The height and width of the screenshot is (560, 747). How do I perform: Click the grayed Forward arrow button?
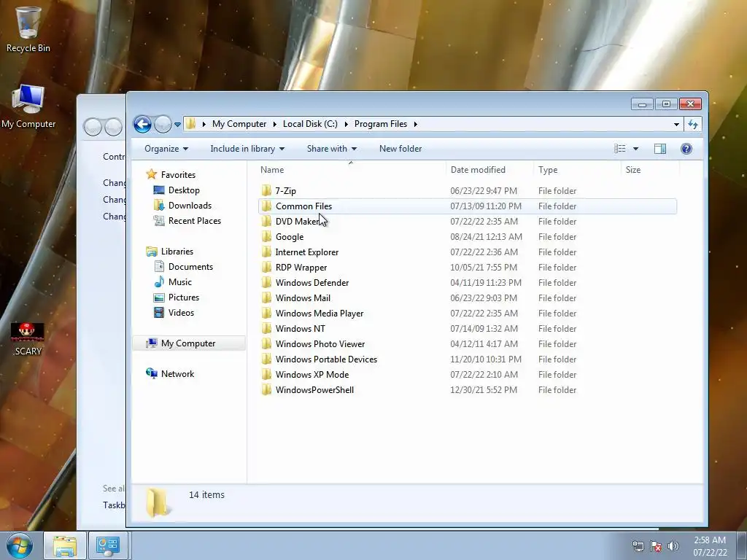click(x=163, y=124)
